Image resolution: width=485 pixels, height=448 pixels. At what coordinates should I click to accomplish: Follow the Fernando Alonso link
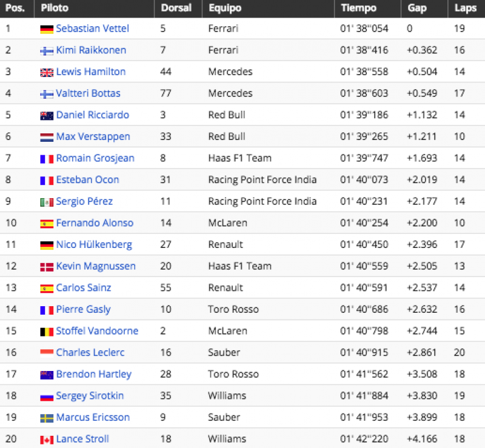[x=95, y=223]
